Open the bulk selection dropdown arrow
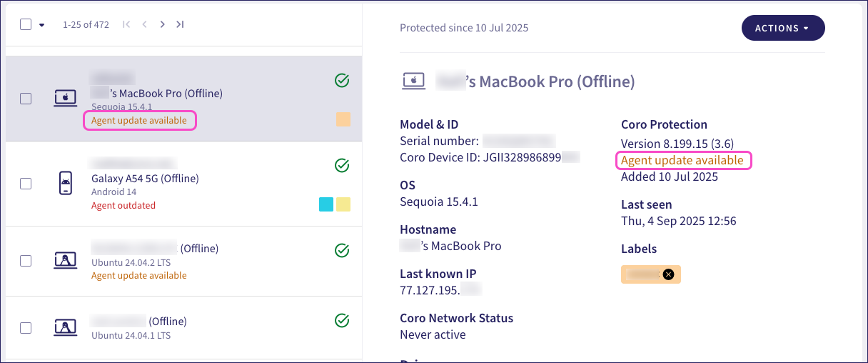 click(41, 25)
